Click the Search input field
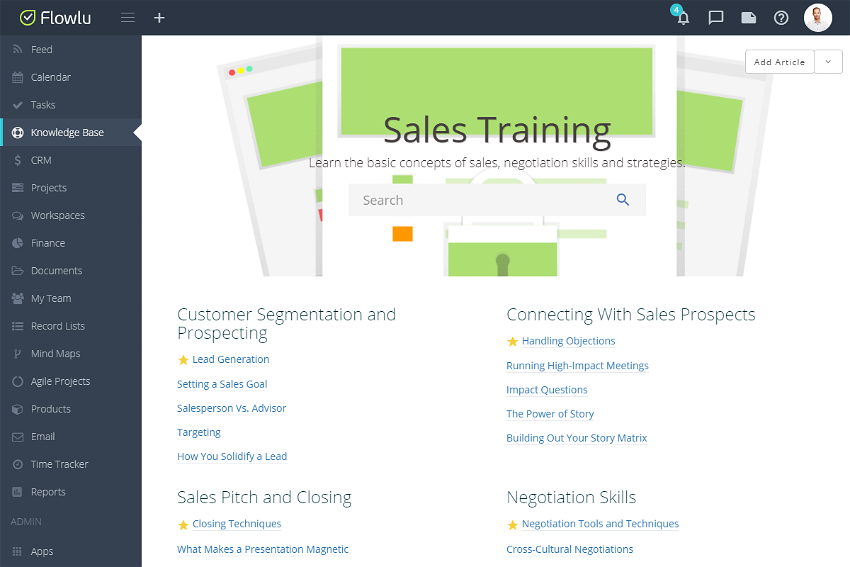The height and width of the screenshot is (567, 850). coord(480,200)
